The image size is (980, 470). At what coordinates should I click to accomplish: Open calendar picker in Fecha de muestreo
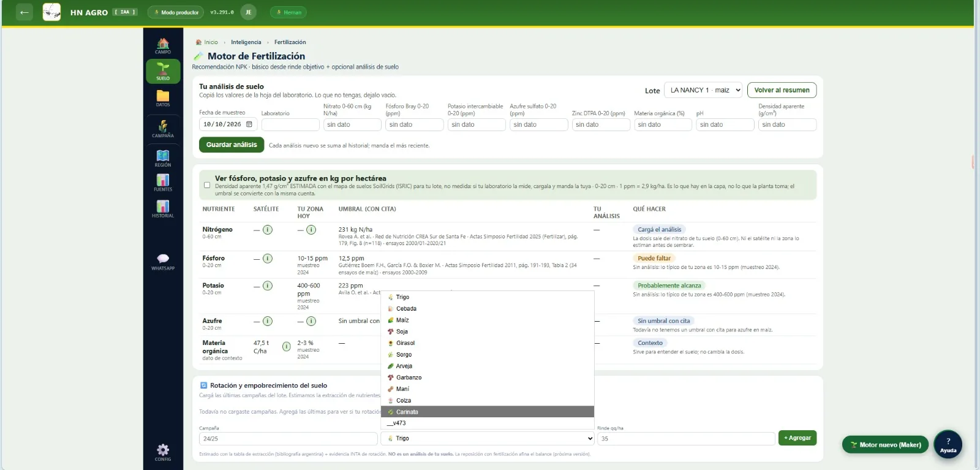coord(249,124)
